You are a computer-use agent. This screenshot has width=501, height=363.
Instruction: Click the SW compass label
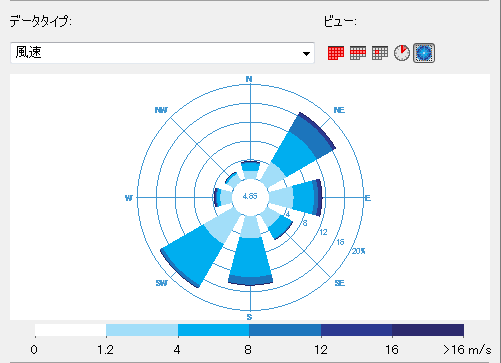(162, 283)
